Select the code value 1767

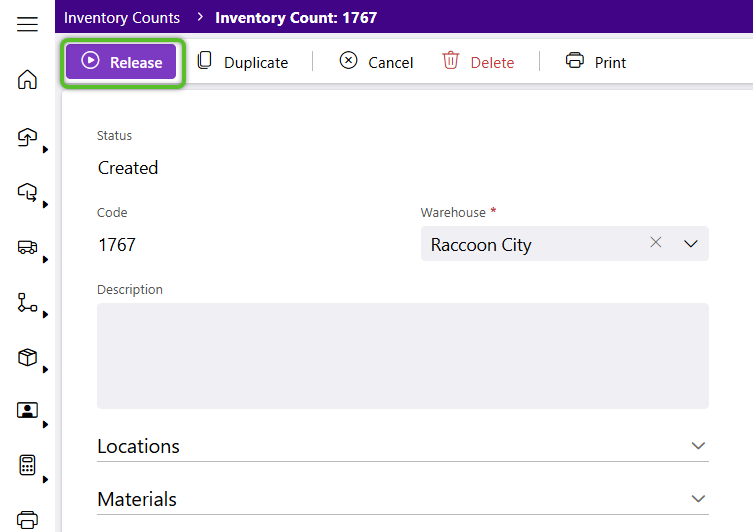click(117, 245)
